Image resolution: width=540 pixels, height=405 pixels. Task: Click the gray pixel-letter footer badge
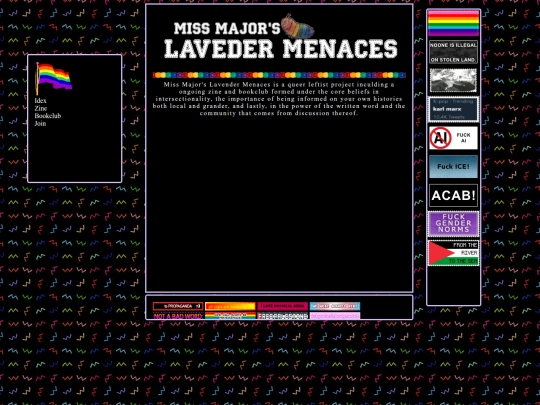tap(282, 316)
